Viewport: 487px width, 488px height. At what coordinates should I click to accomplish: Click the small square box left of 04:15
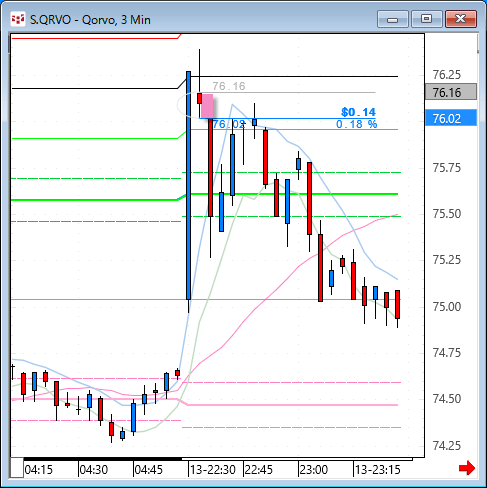tap(17, 468)
